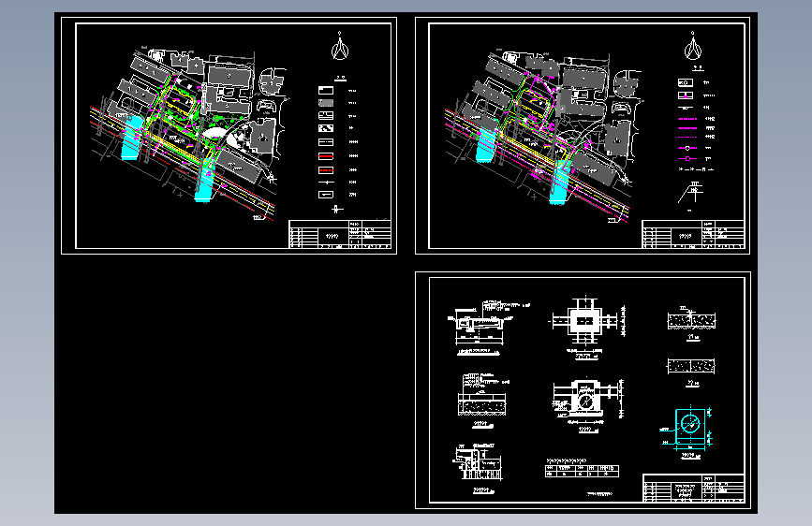Click the cross marker symbol below the top-left legend

(x=336, y=209)
